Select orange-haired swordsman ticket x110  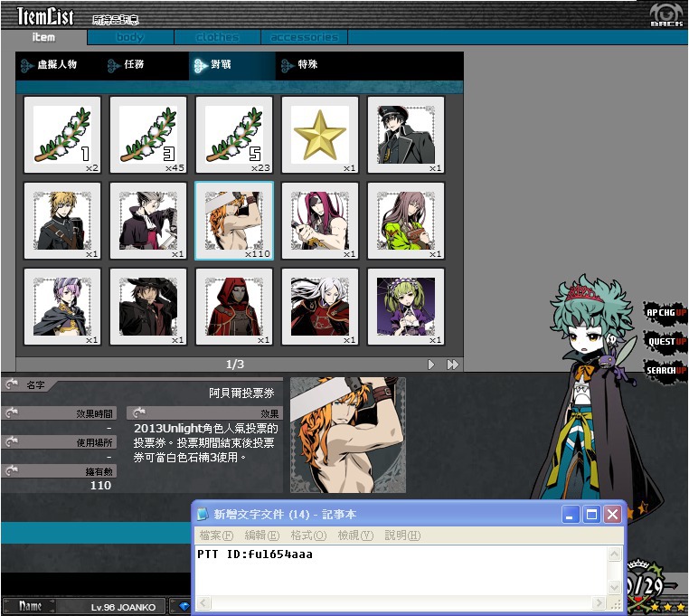click(234, 221)
